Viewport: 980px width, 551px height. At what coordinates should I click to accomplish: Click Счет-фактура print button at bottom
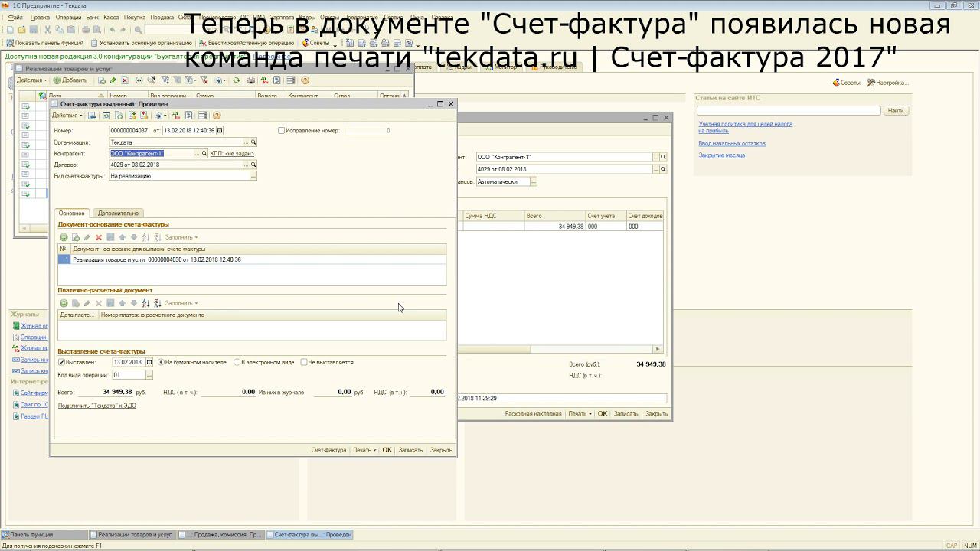point(328,450)
